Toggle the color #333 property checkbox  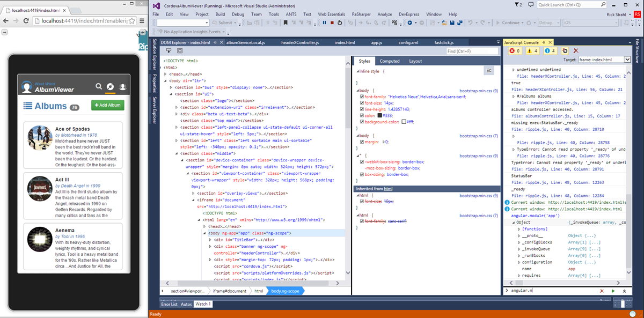point(362,115)
